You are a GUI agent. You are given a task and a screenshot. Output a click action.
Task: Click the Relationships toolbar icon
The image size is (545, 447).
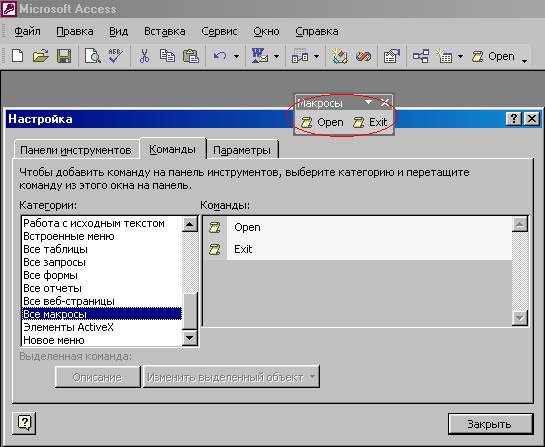pos(421,56)
